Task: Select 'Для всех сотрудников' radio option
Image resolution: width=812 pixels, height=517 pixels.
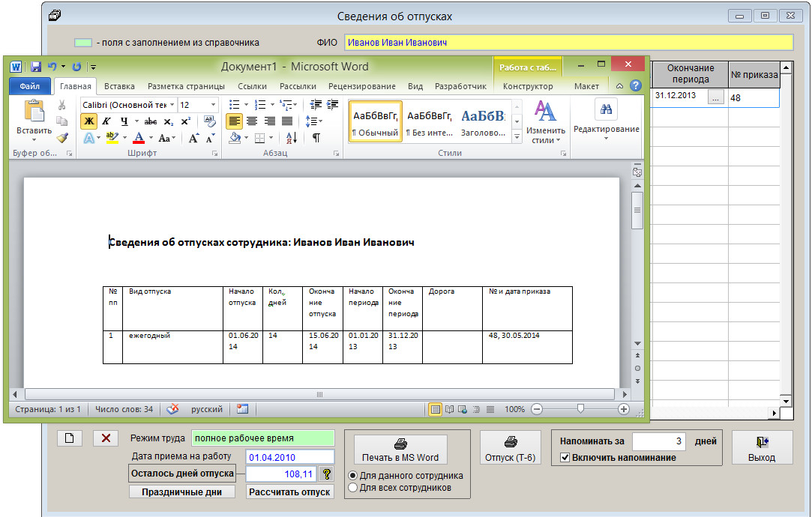Action: pyautogui.click(x=352, y=488)
